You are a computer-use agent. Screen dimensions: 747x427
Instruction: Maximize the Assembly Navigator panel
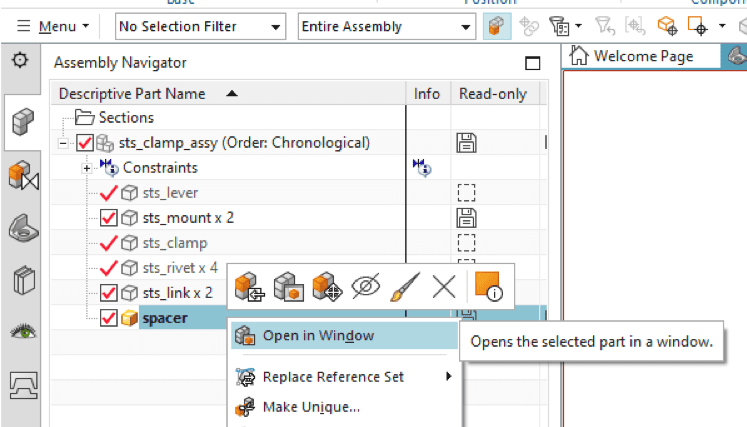[x=532, y=63]
